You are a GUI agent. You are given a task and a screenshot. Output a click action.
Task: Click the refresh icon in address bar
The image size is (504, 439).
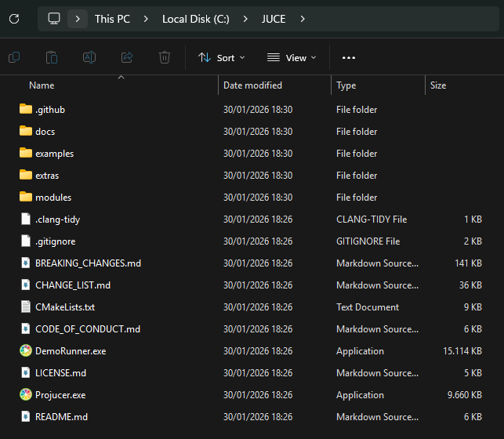[x=14, y=19]
